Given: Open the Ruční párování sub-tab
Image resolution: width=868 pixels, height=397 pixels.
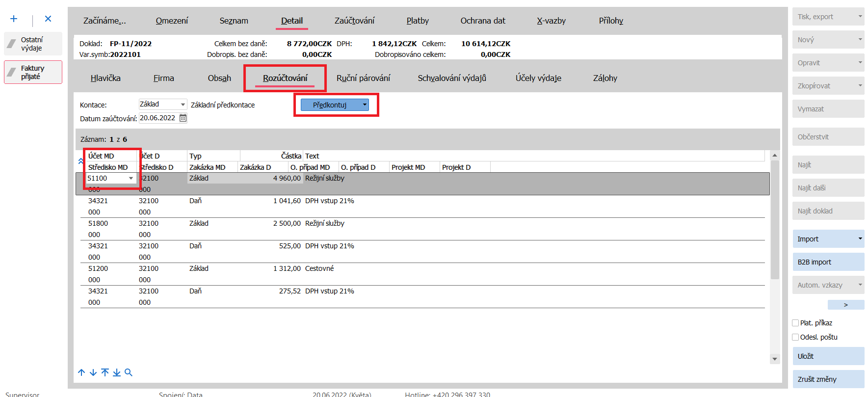Looking at the screenshot, I should pos(363,78).
